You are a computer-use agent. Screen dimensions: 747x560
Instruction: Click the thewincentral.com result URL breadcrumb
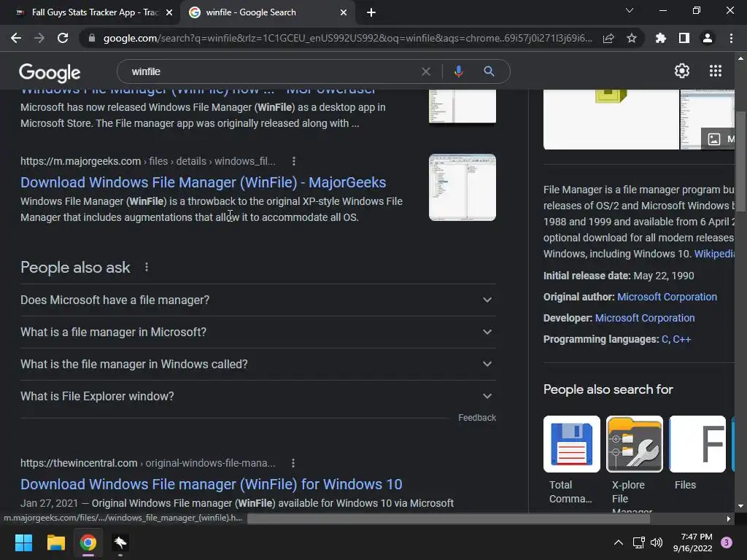coord(147,463)
